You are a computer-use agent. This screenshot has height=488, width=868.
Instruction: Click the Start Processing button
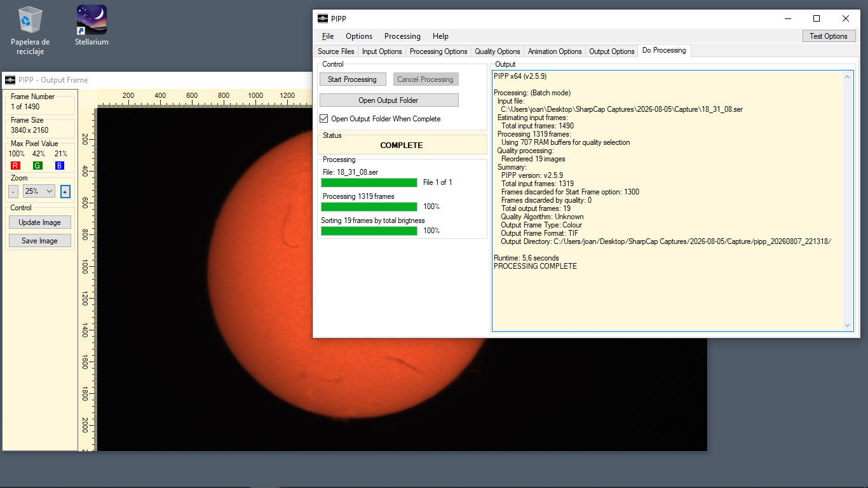352,79
